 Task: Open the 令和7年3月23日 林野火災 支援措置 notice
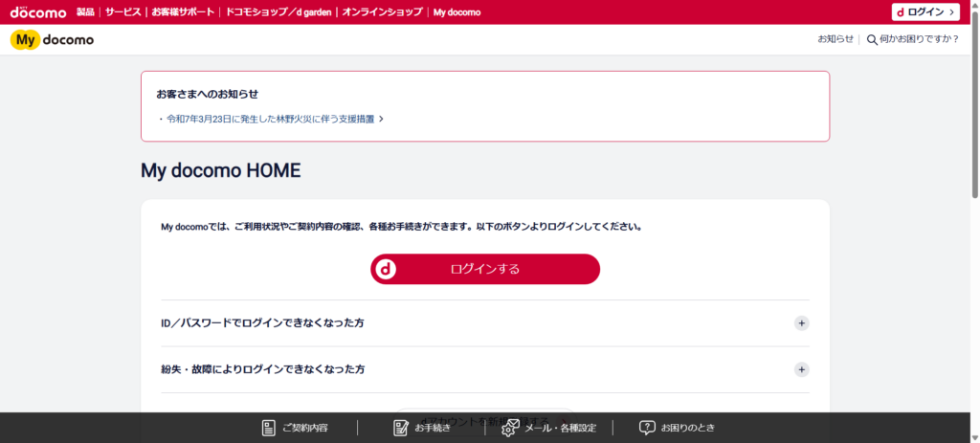click(271, 119)
